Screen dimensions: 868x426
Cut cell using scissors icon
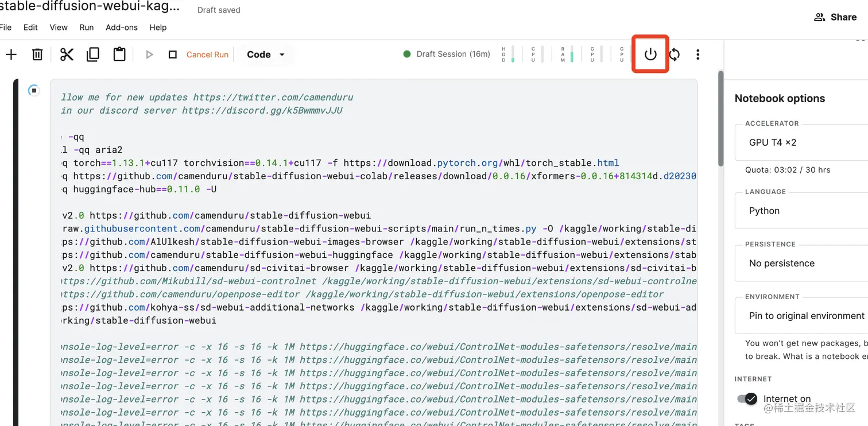tap(67, 55)
